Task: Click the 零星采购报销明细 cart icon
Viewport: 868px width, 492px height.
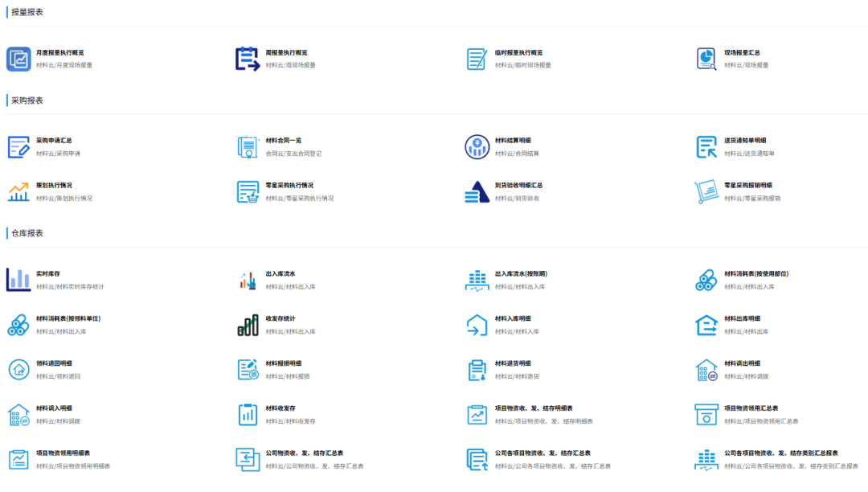Action: pyautogui.click(x=706, y=192)
